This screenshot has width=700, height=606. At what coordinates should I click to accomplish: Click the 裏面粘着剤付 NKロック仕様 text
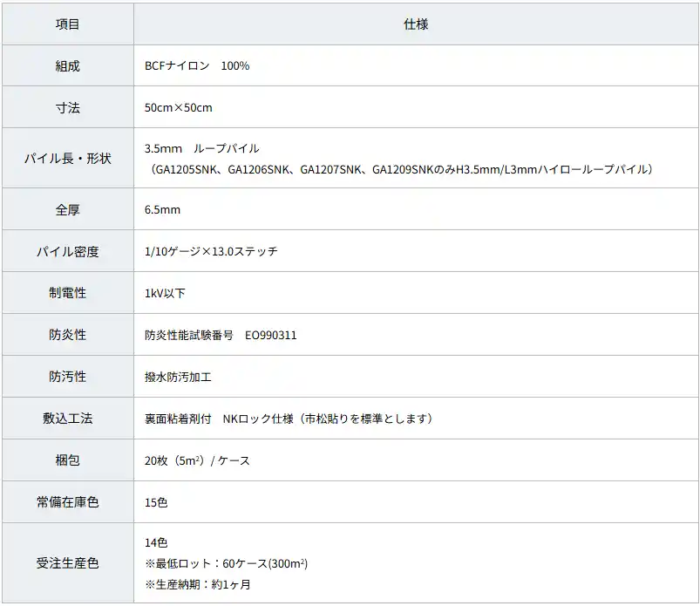pyautogui.click(x=289, y=419)
